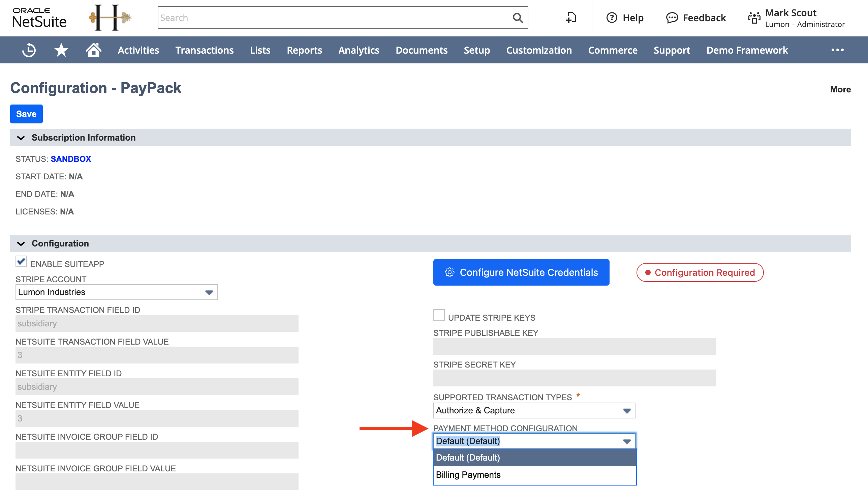
Task: Click Configure NetSuite Credentials button
Action: click(x=521, y=272)
